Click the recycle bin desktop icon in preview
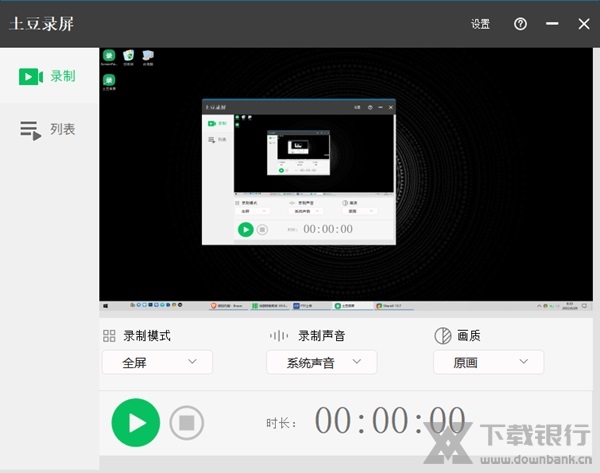This screenshot has width=600, height=473. (129, 58)
